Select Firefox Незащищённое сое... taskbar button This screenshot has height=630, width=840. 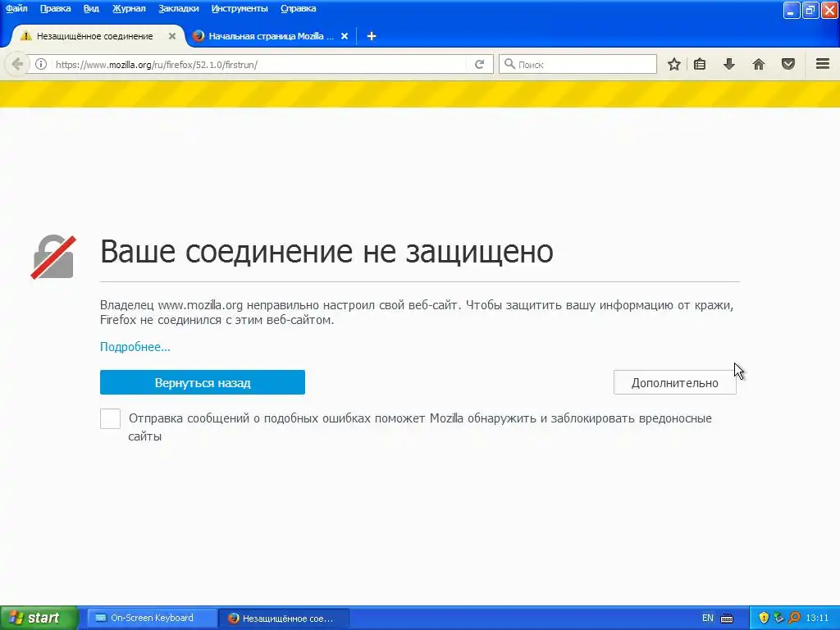(285, 619)
